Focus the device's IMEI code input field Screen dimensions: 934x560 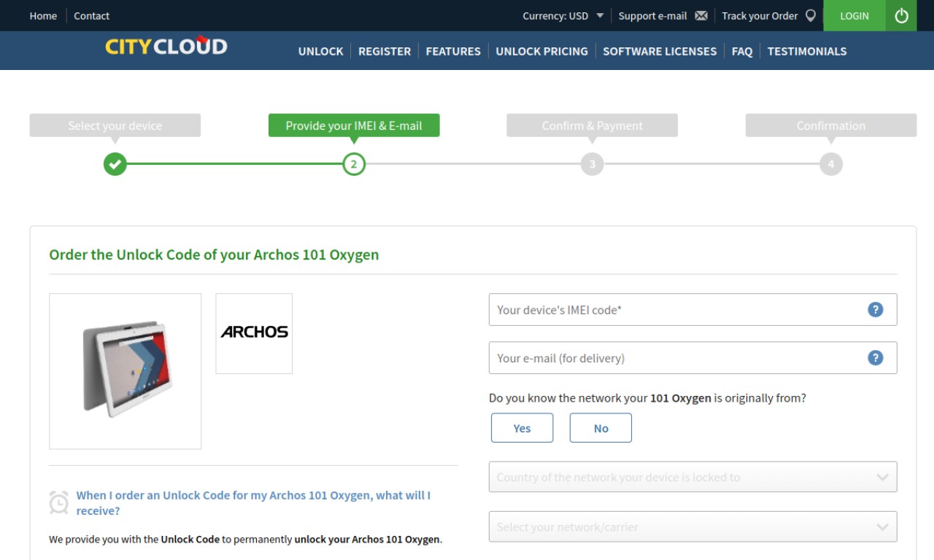pyautogui.click(x=692, y=309)
